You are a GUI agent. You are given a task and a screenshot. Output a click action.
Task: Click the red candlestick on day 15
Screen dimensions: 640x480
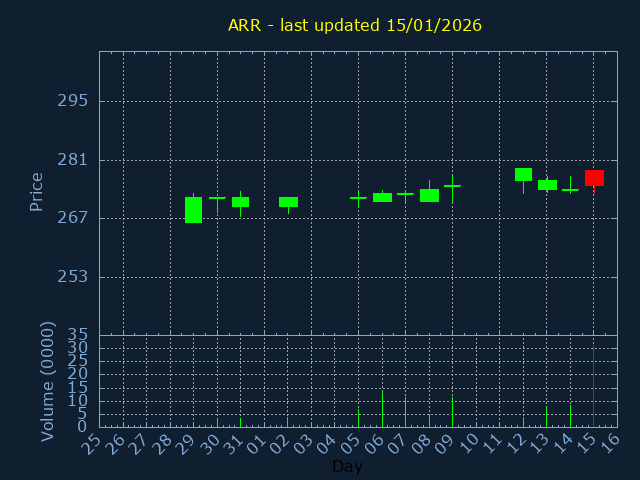tap(594, 178)
